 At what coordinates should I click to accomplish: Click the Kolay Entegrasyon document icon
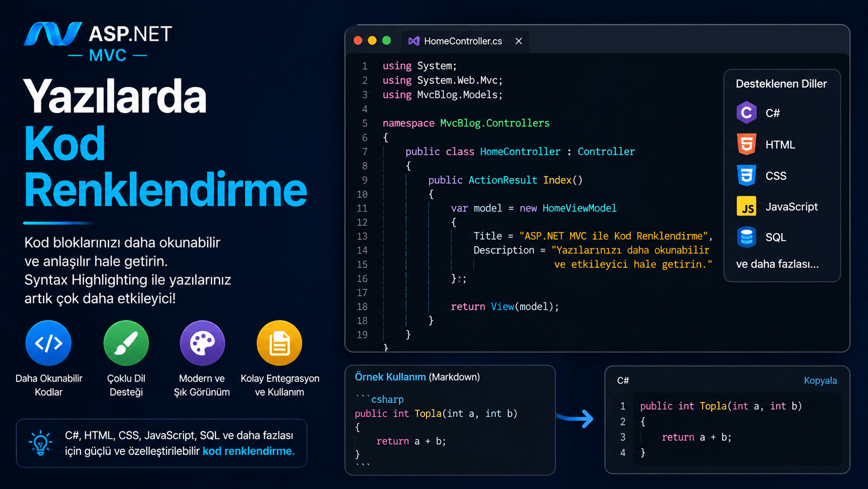click(279, 343)
